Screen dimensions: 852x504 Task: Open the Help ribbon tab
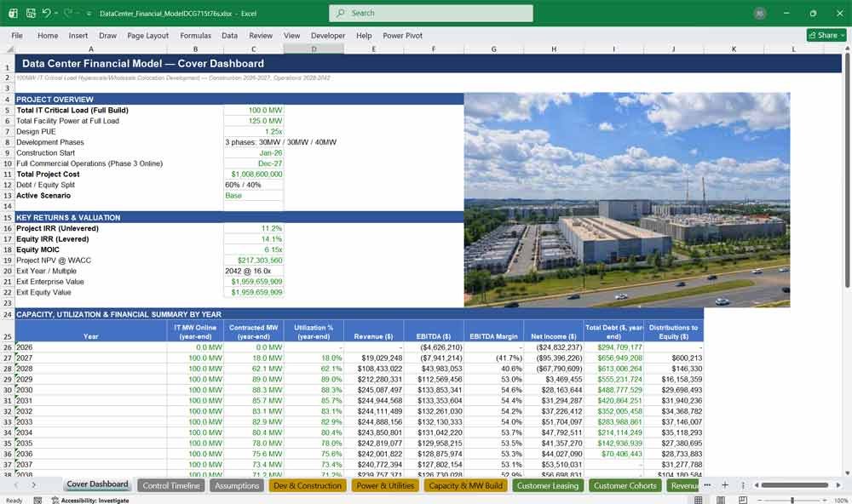[364, 35]
